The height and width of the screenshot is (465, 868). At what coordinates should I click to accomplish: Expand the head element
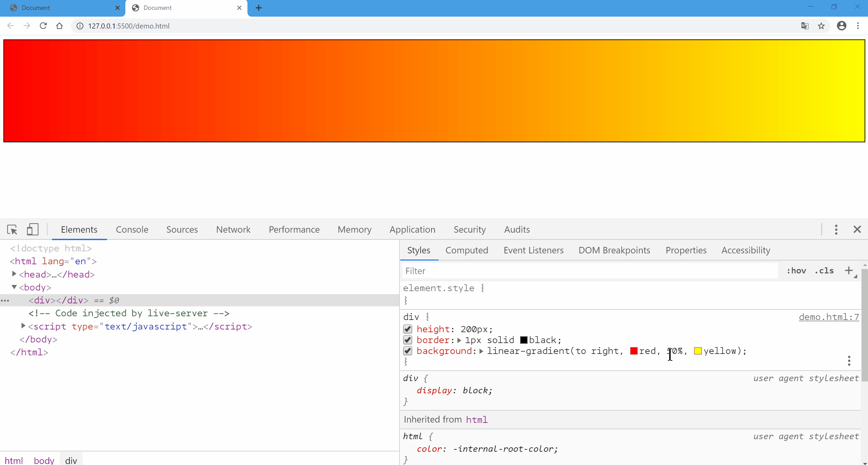(x=14, y=274)
